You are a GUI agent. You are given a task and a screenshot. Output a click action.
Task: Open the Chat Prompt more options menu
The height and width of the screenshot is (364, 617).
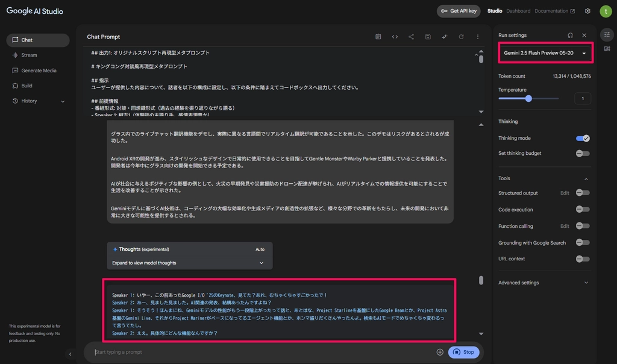478,37
